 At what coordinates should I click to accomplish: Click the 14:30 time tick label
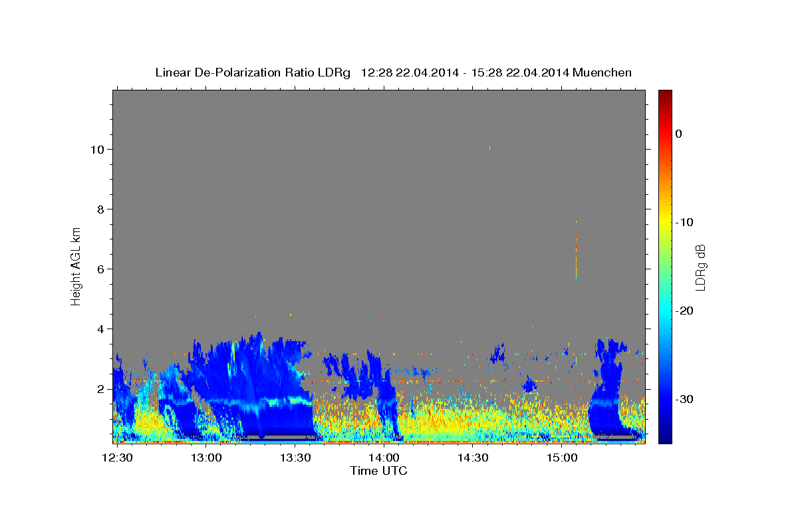coord(473,458)
